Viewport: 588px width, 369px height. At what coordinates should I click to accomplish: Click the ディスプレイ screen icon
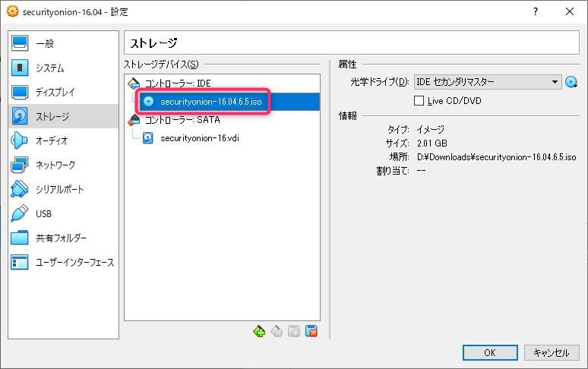coord(20,92)
